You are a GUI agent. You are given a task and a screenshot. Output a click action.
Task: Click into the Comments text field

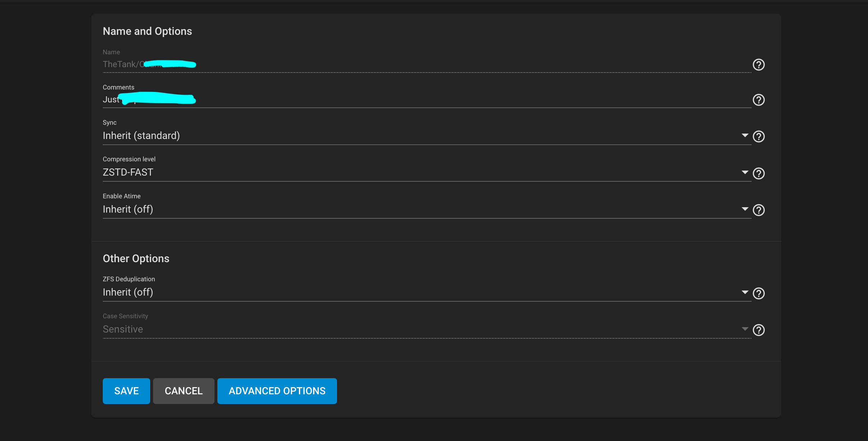(x=427, y=99)
